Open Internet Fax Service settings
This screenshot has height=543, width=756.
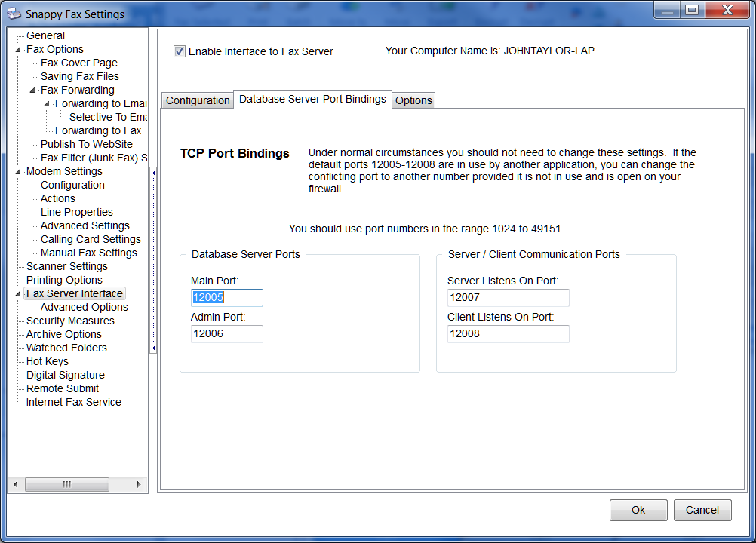coord(74,402)
